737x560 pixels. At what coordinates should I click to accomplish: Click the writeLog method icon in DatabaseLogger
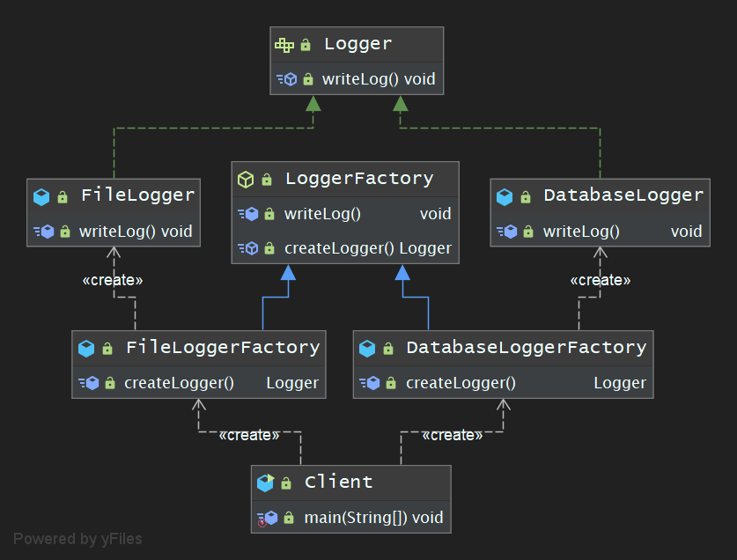tap(506, 232)
